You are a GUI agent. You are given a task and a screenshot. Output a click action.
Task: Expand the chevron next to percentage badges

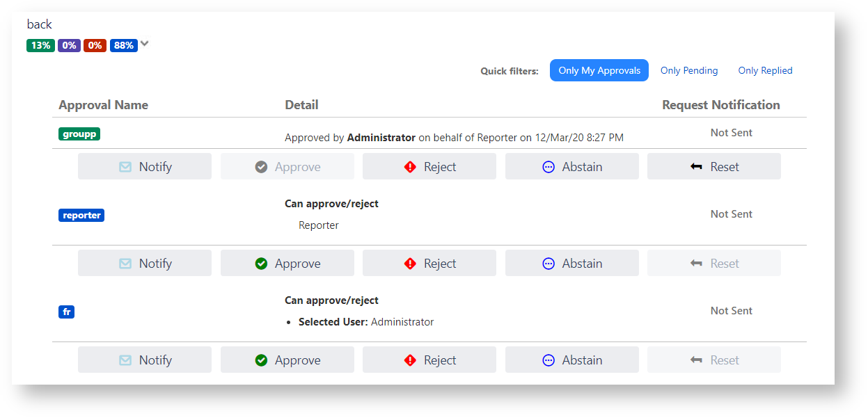click(145, 44)
